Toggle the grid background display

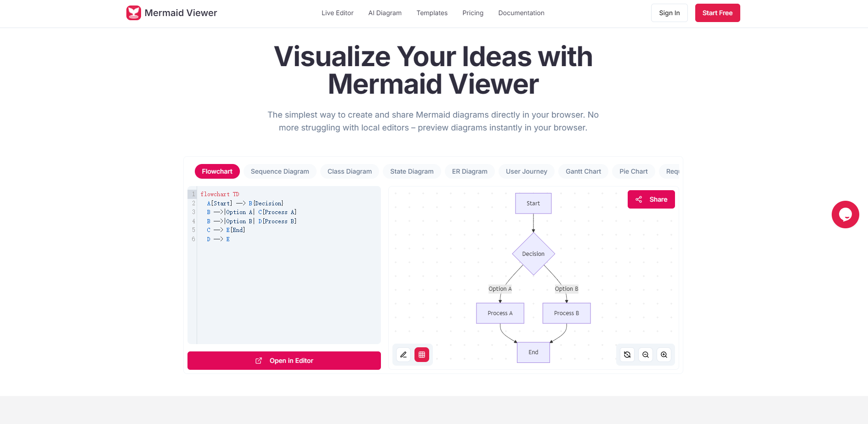tap(421, 354)
